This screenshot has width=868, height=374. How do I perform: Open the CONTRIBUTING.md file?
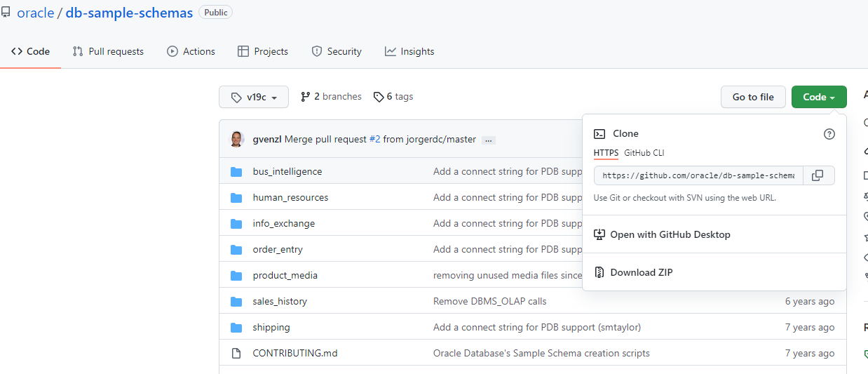(295, 353)
